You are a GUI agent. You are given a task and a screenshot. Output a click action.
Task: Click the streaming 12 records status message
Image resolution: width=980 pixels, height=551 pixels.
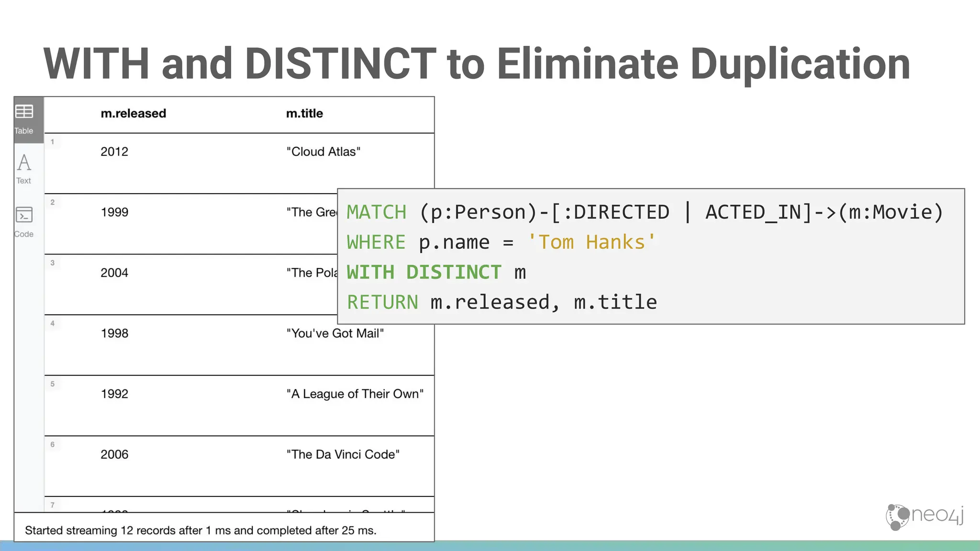point(200,530)
